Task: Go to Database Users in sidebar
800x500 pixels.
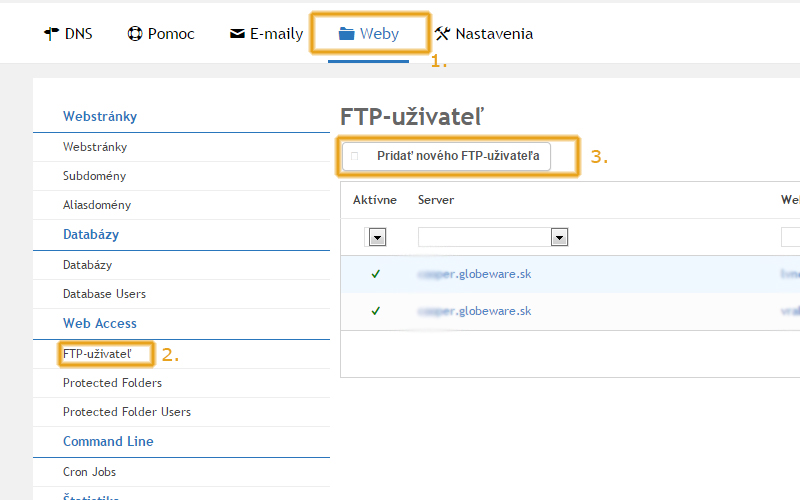Action: (x=104, y=294)
